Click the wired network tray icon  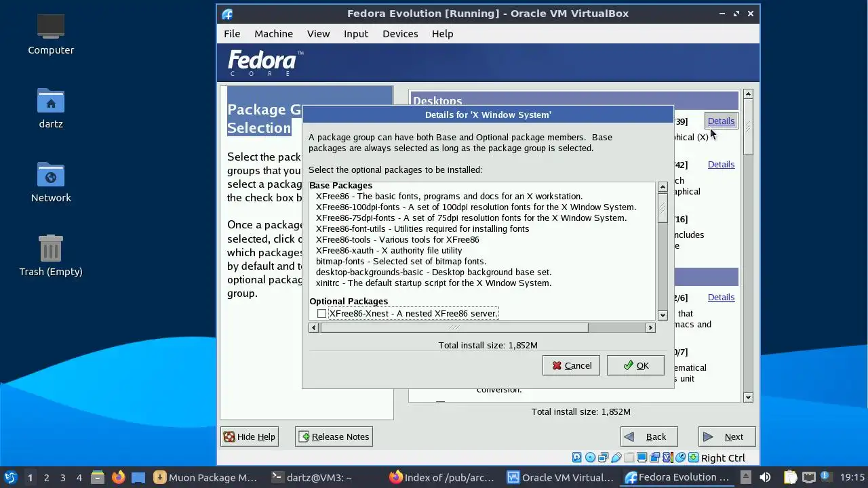[x=809, y=477]
